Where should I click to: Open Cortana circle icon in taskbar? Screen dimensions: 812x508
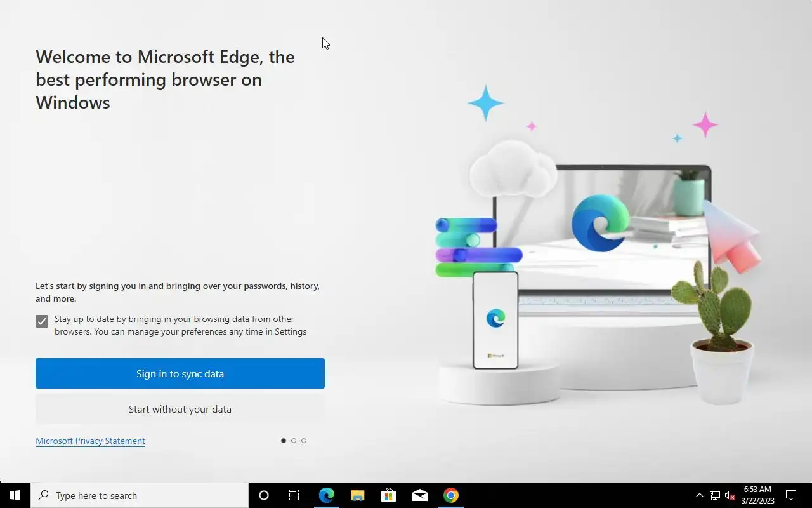[x=264, y=495]
